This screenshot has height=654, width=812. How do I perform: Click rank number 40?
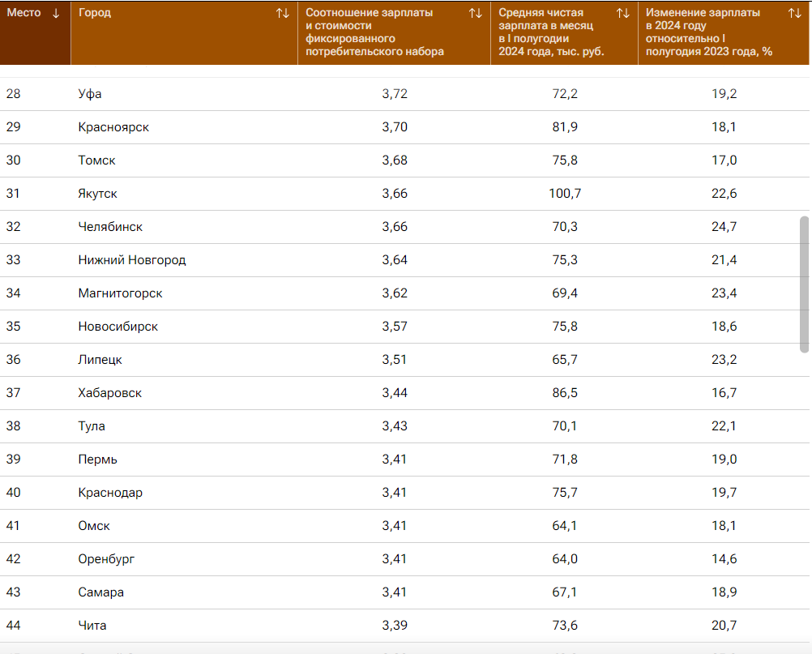coord(14,492)
